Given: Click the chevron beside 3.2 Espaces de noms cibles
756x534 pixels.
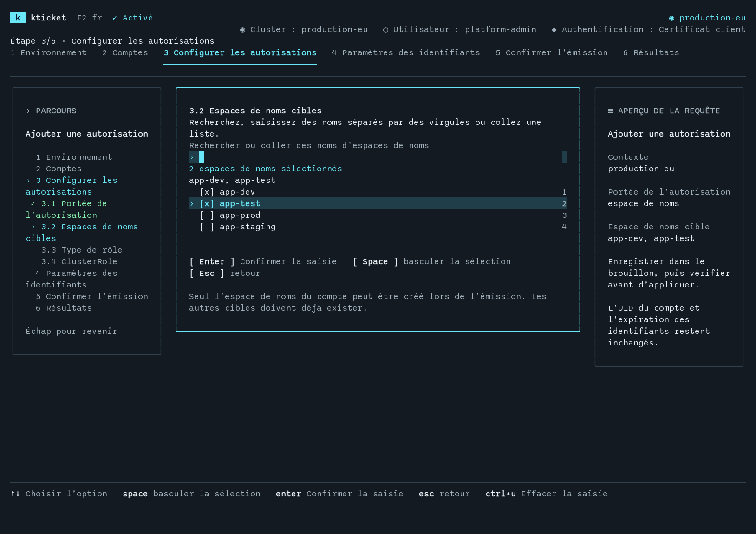Looking at the screenshot, I should point(33,227).
